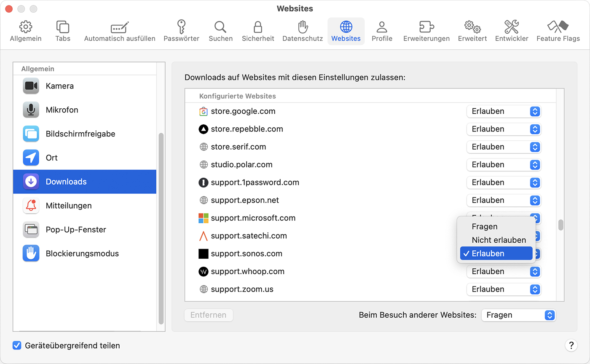Select Bildschirmfreigabe in the sidebar
The image size is (590, 364).
click(85, 134)
